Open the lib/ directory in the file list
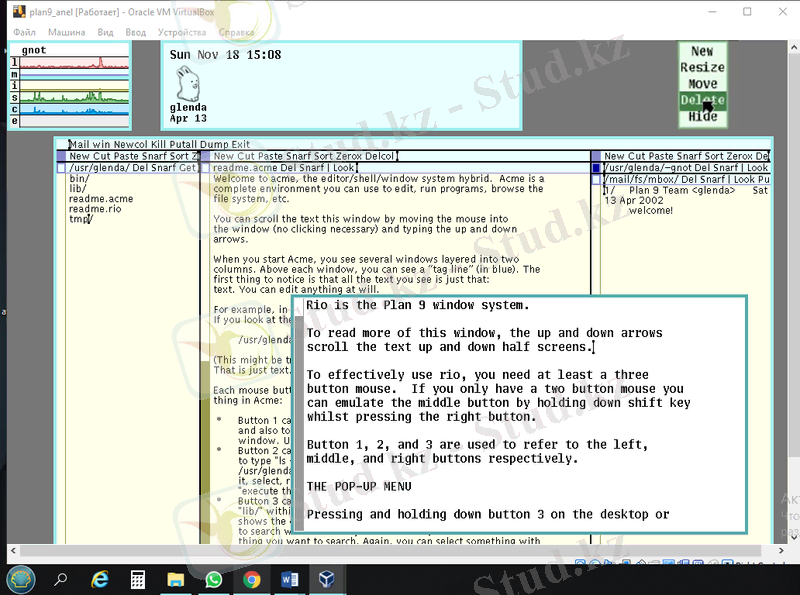The image size is (800, 595). point(77,188)
